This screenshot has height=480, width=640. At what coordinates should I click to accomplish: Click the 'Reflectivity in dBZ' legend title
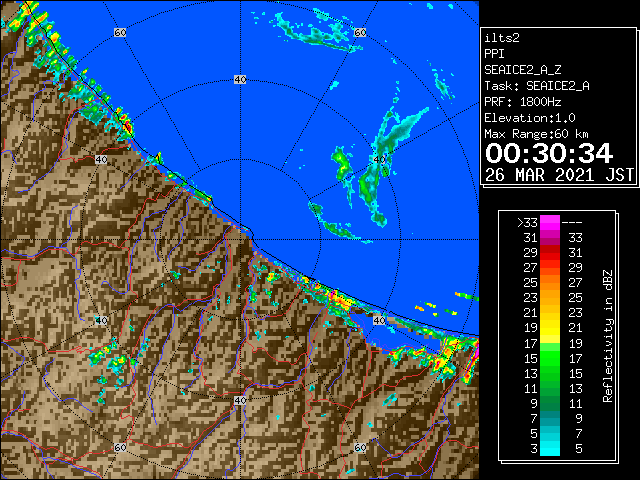[608, 336]
